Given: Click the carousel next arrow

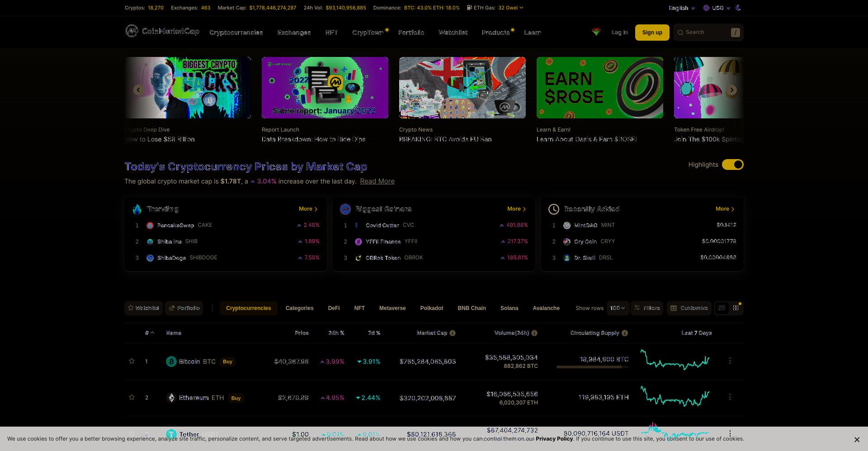Looking at the screenshot, I should [x=731, y=90].
